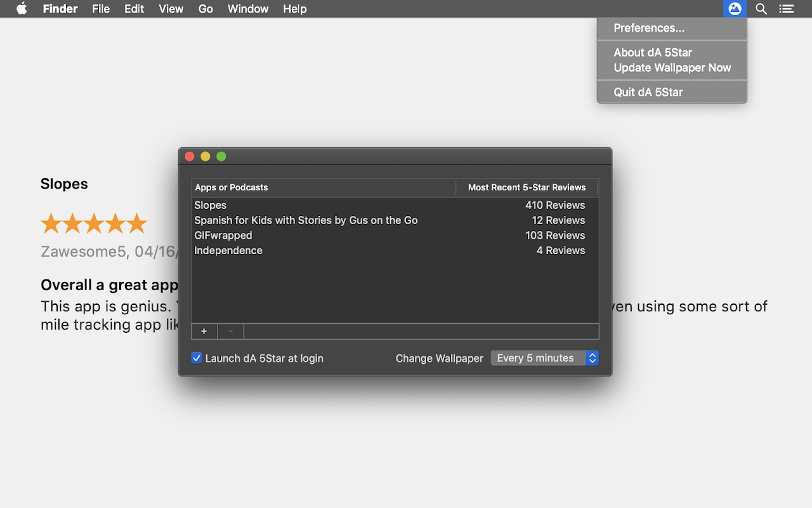Open the Every 5 minutes dropdown

coord(545,358)
